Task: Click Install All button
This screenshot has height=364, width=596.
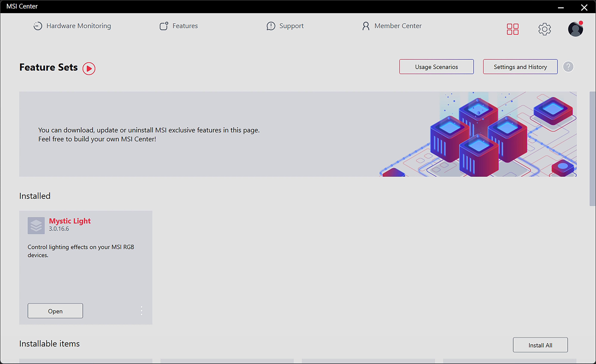Action: point(540,345)
